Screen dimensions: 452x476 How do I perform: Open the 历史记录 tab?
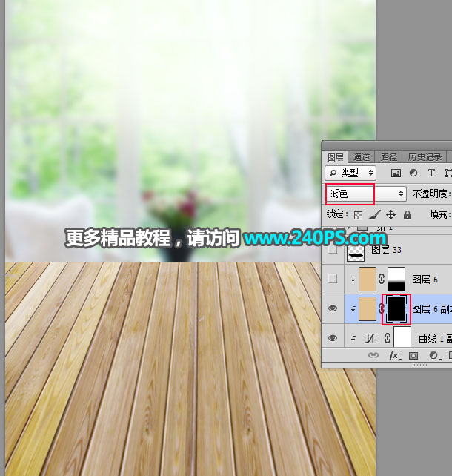(425, 157)
